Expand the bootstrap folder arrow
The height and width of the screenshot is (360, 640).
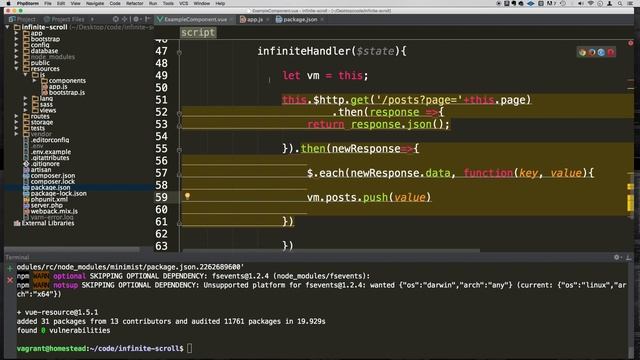point(16,39)
